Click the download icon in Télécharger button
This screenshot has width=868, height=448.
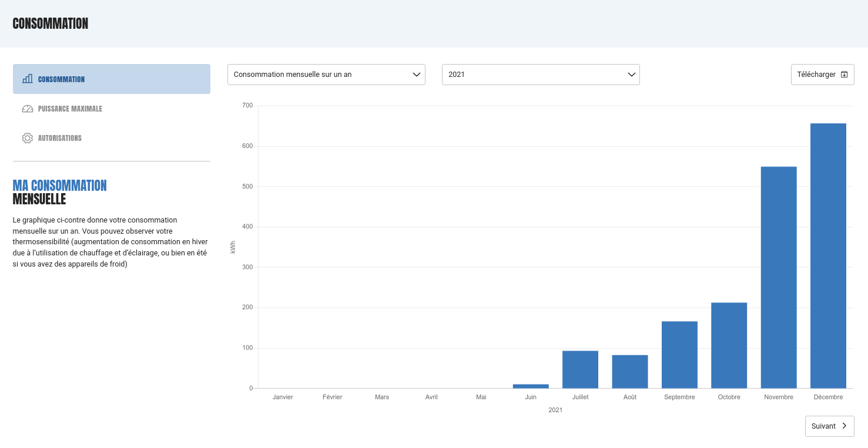click(x=844, y=75)
